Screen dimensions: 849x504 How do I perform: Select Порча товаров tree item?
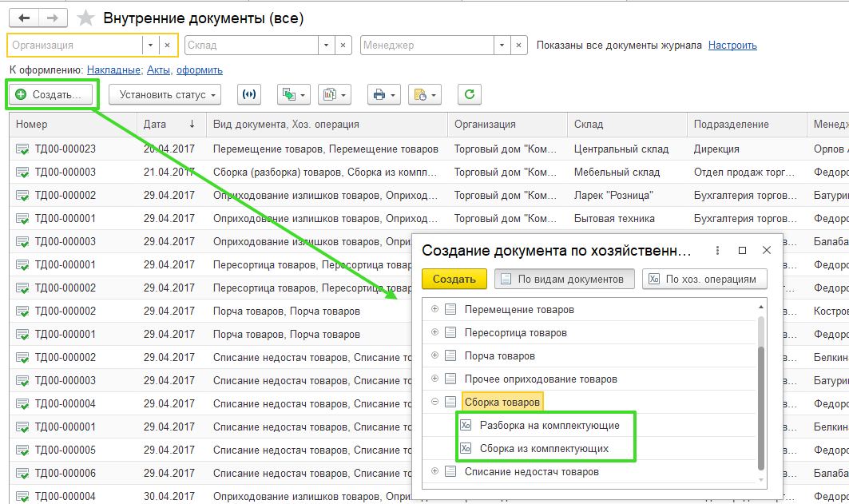coord(499,356)
